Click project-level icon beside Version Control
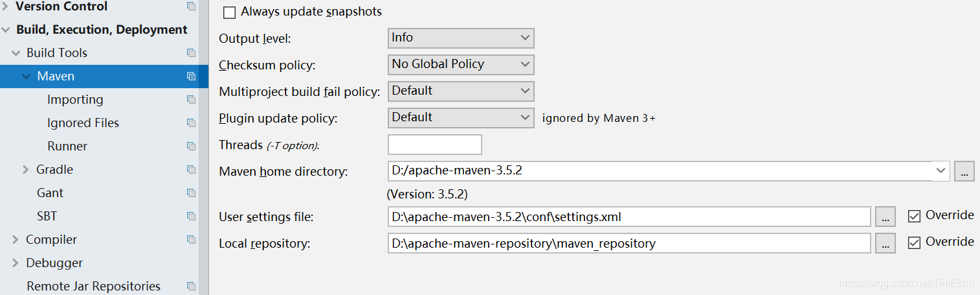 [x=191, y=6]
